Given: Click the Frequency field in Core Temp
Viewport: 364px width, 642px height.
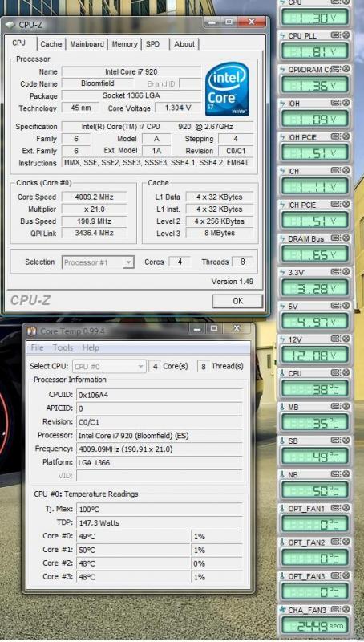Looking at the screenshot, I should point(159,449).
